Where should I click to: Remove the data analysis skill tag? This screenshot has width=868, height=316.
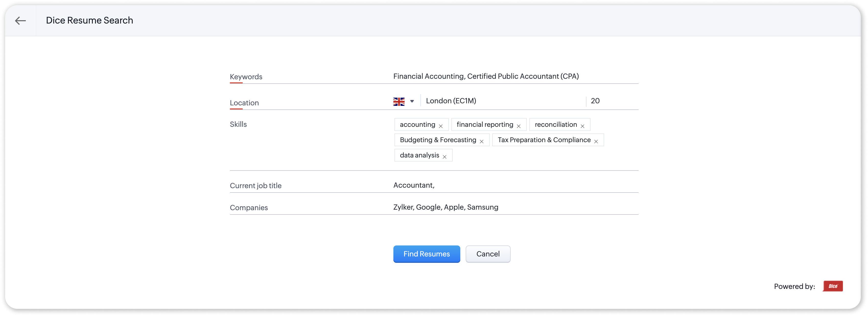(444, 157)
